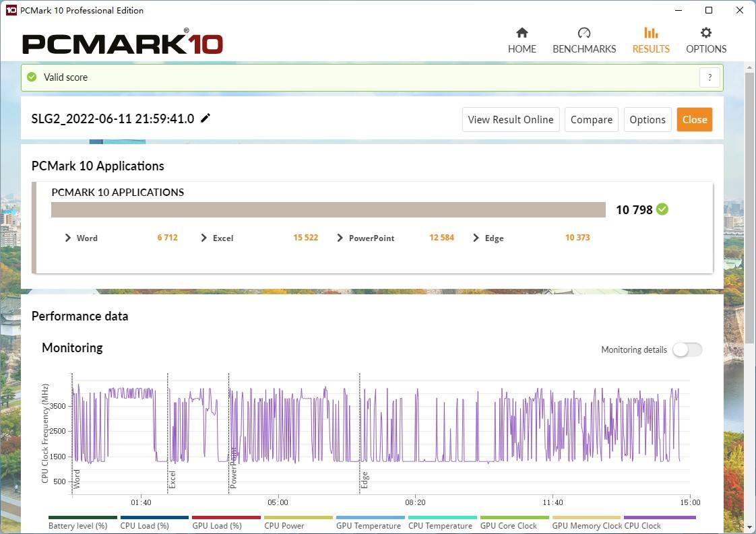Click the result name SLG2_2022-06-11 21:59:41.0
Viewport: 756px width, 534px height.
[113, 119]
